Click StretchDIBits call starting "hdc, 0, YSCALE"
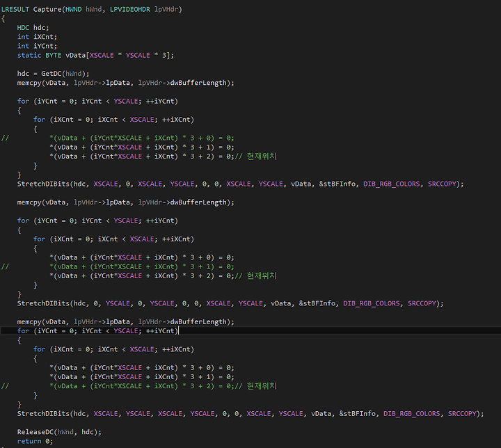The image size is (501, 448). pos(230,303)
